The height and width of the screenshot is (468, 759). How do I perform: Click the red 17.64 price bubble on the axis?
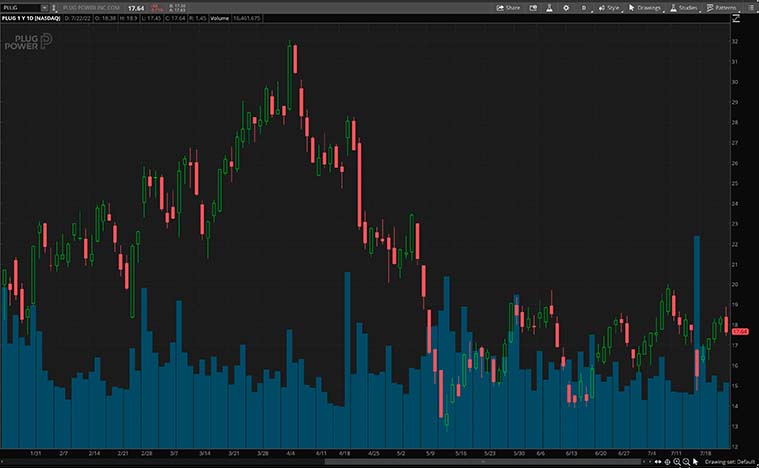click(x=740, y=332)
